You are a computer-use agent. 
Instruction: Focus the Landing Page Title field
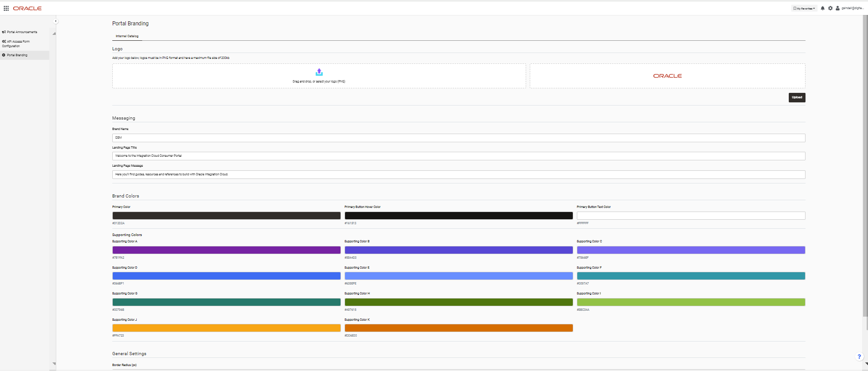tap(459, 156)
